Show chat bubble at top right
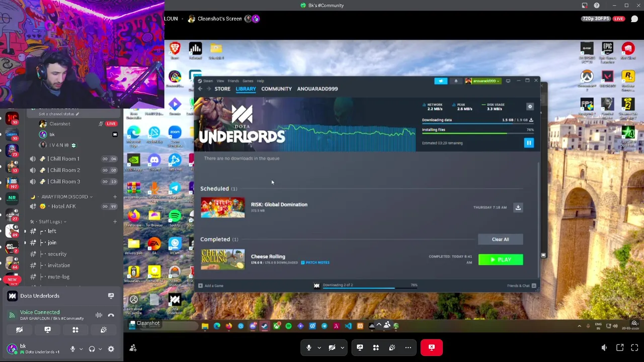 (634, 19)
